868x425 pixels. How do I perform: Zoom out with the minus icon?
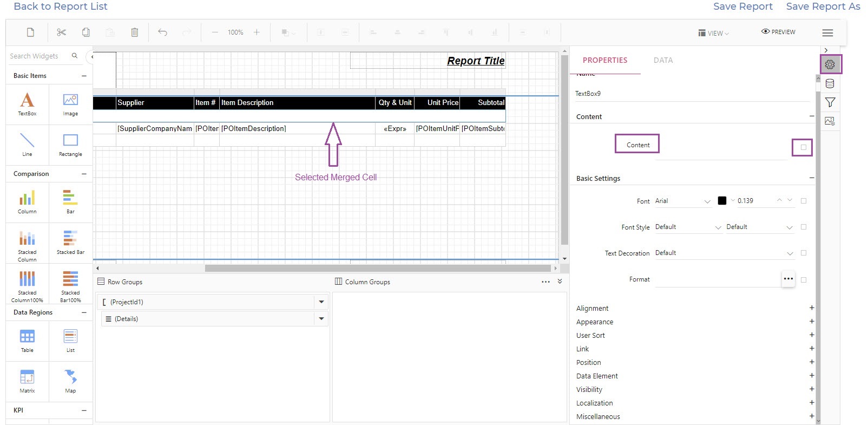pyautogui.click(x=215, y=32)
